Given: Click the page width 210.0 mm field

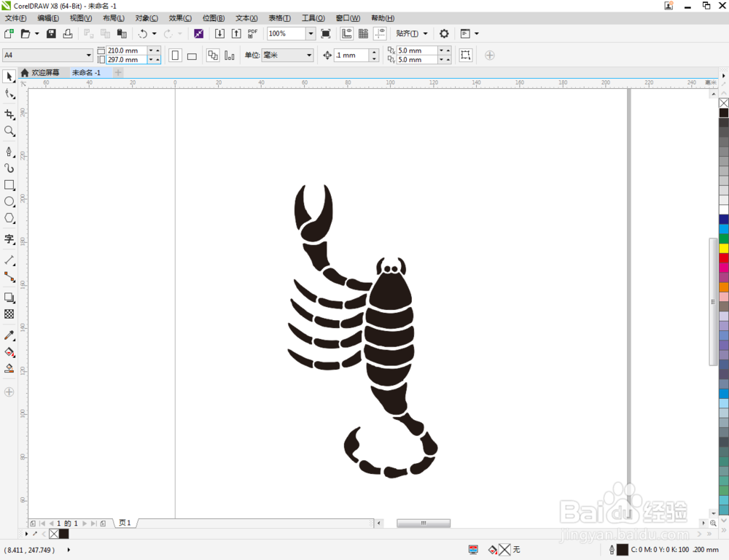Looking at the screenshot, I should (127, 50).
